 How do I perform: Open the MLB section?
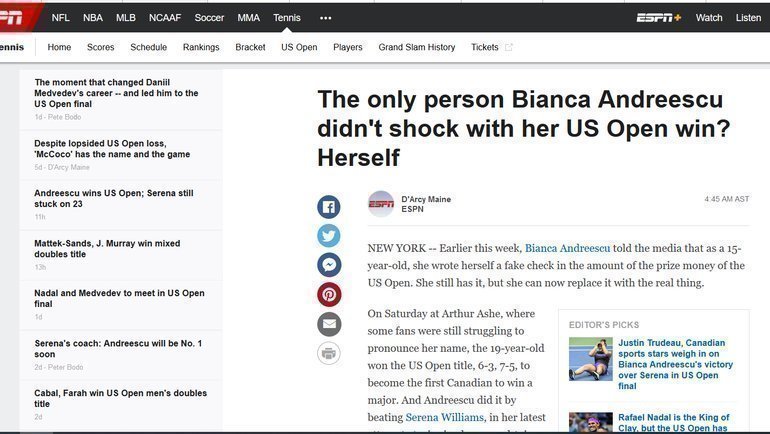coord(126,18)
